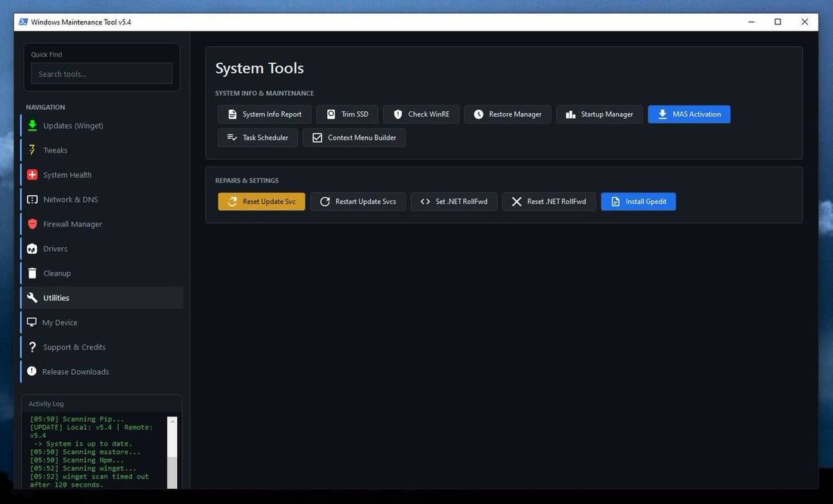Click the monitor icon beside My Device
The height and width of the screenshot is (504, 833).
tap(32, 322)
